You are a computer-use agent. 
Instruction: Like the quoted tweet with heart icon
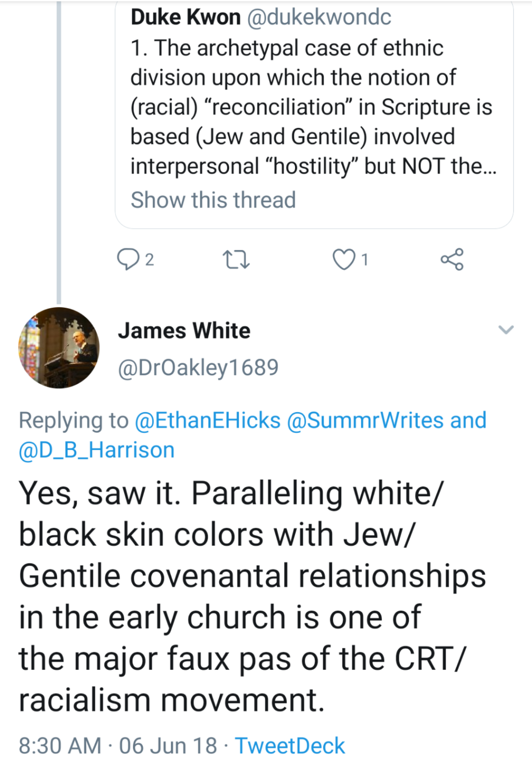click(344, 260)
